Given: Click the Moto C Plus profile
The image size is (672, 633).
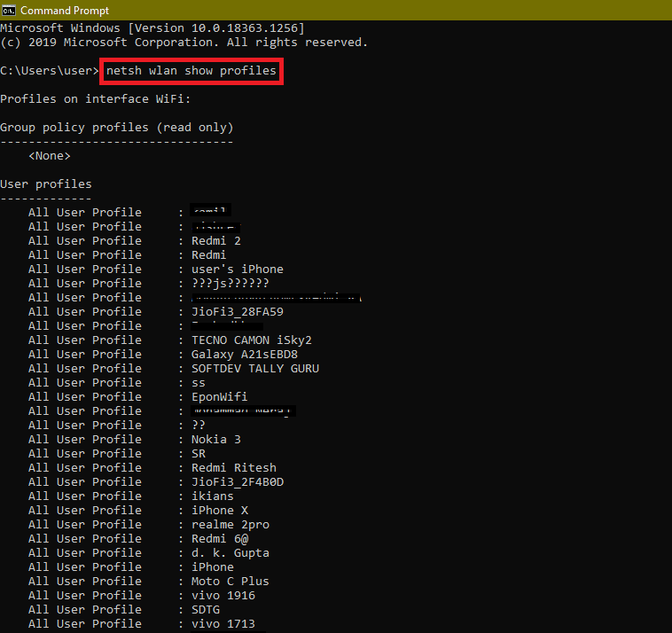Looking at the screenshot, I should 230,582.
